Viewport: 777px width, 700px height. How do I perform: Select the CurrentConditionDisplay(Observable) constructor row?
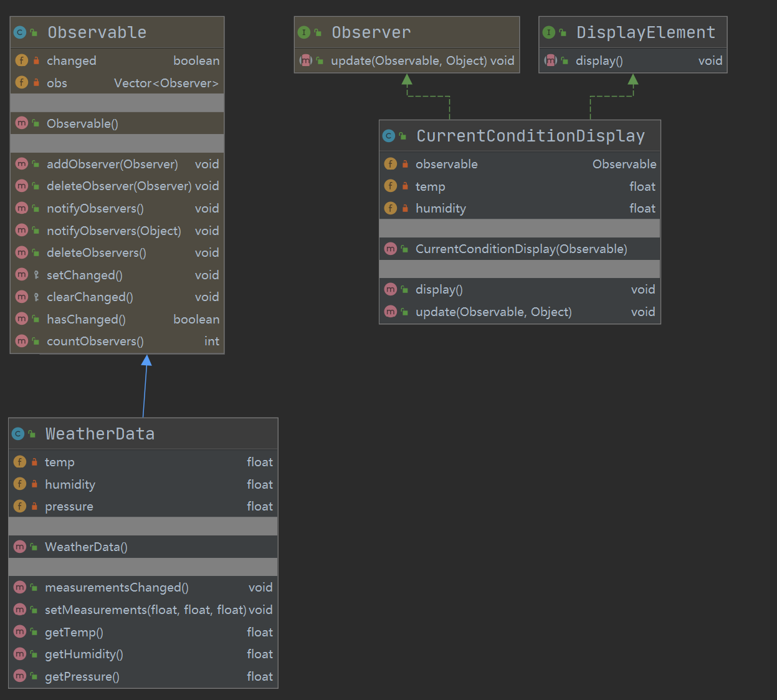click(x=521, y=249)
